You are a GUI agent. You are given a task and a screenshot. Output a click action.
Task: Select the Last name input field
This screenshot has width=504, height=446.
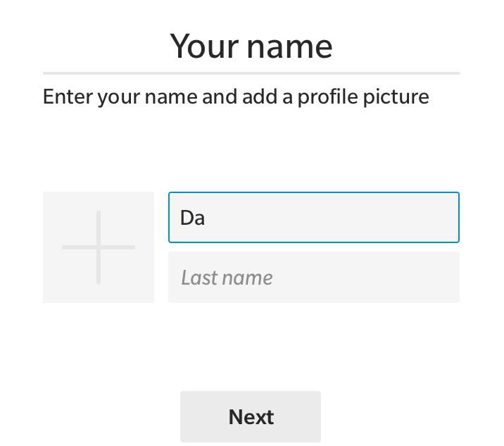pos(313,277)
